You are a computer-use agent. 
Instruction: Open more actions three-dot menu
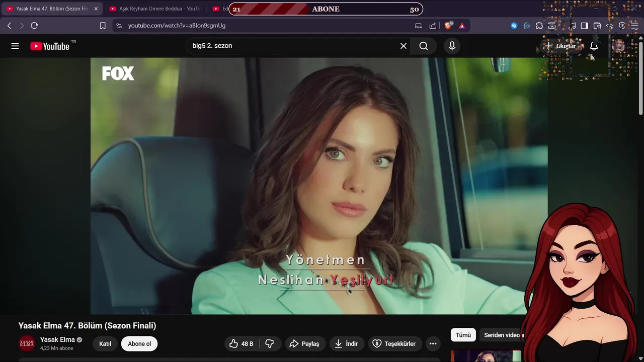tap(433, 344)
